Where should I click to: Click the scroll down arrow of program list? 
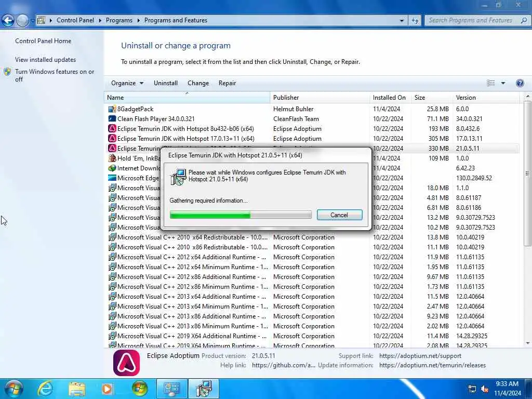point(527,343)
